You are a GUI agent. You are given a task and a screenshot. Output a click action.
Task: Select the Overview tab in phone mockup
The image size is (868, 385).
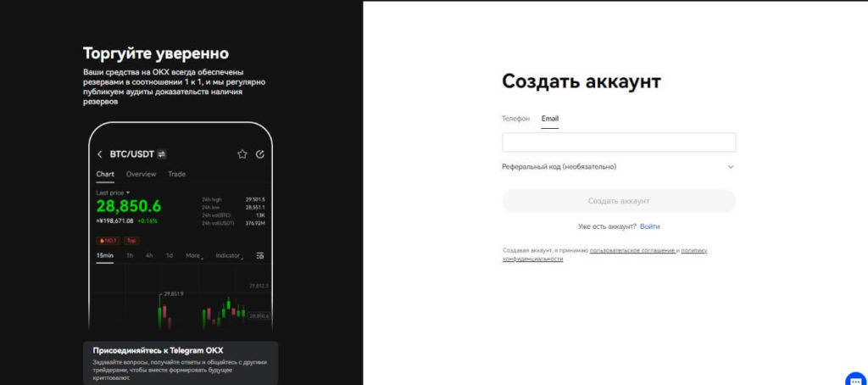pyautogui.click(x=142, y=174)
